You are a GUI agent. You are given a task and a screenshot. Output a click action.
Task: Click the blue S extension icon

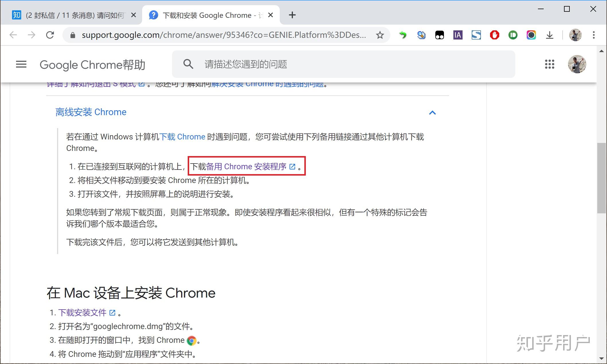tap(476, 35)
